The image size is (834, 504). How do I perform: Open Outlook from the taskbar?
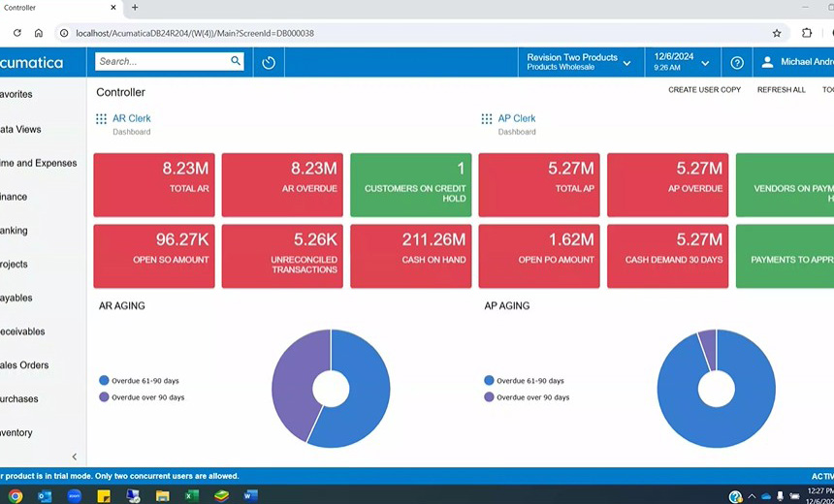pos(45,496)
